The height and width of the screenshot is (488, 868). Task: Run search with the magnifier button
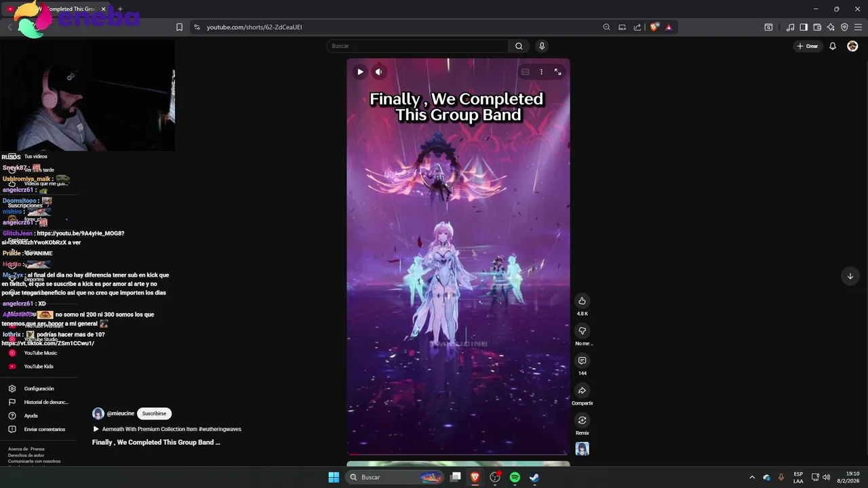point(519,46)
